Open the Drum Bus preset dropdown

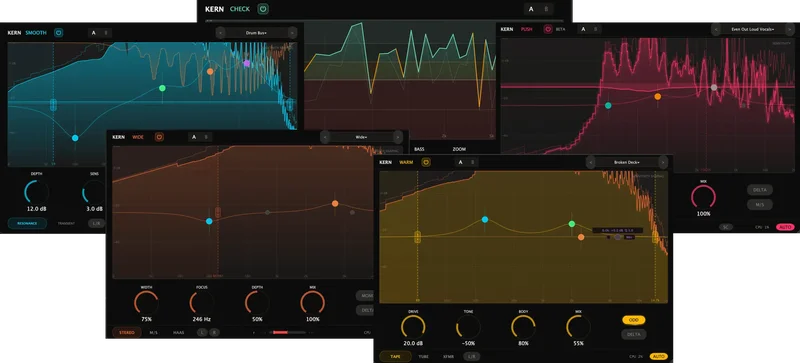(256, 33)
